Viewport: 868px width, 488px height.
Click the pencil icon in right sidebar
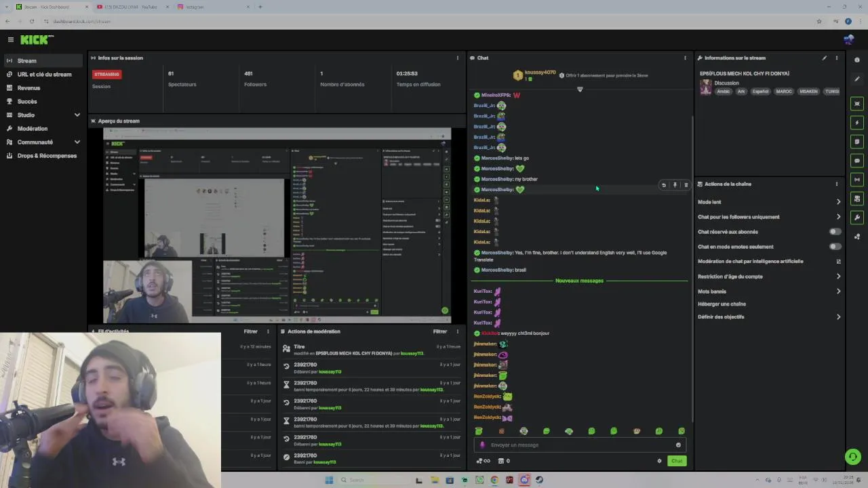(857, 79)
